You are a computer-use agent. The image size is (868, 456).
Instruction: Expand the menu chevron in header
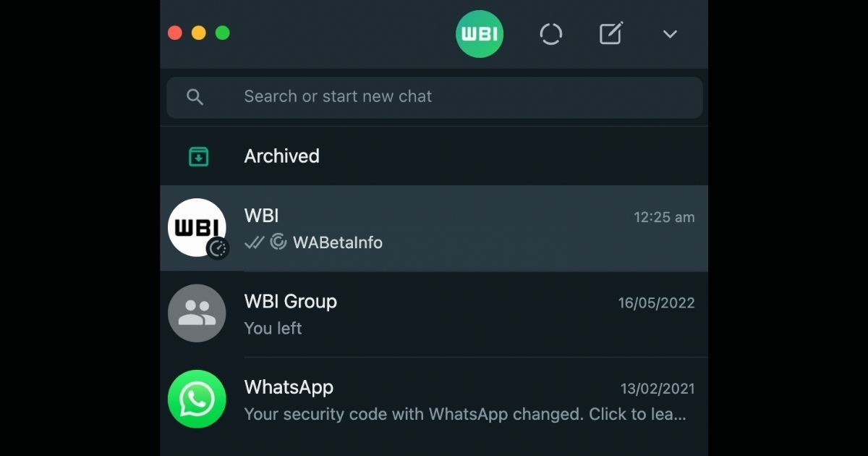tap(670, 34)
